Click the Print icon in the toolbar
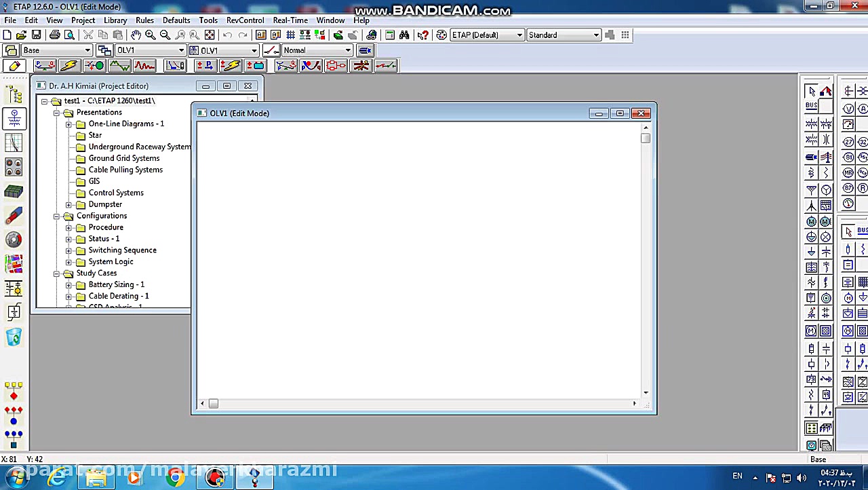The width and height of the screenshot is (868, 490). point(54,35)
